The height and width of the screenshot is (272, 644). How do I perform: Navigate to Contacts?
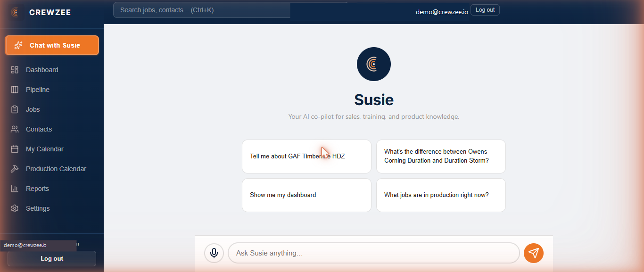click(x=52, y=129)
